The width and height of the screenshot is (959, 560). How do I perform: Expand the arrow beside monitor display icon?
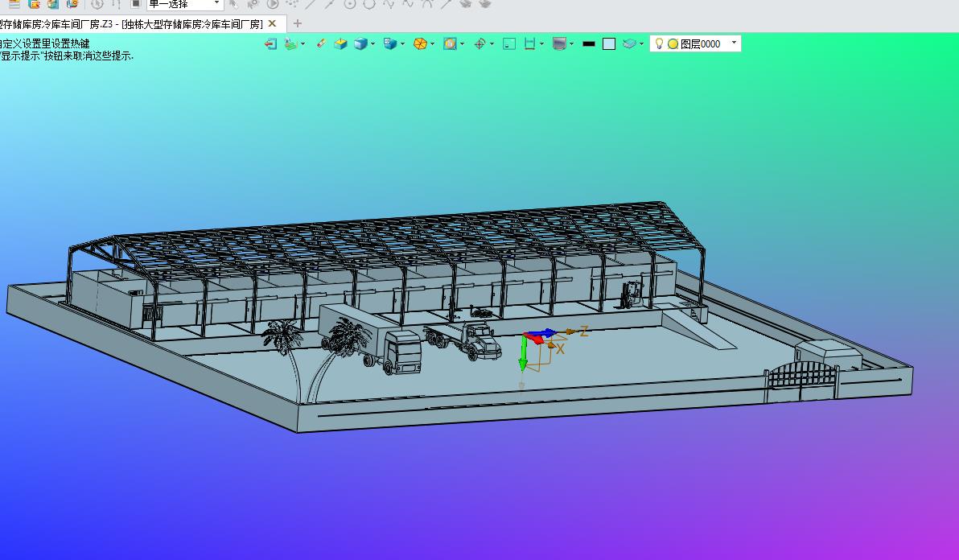(x=571, y=44)
